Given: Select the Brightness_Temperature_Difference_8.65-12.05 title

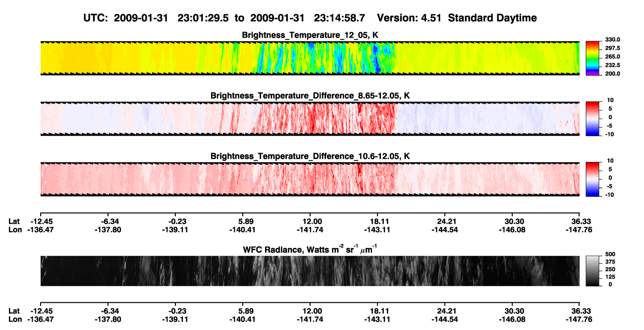Looking at the screenshot, I should pos(310,95).
